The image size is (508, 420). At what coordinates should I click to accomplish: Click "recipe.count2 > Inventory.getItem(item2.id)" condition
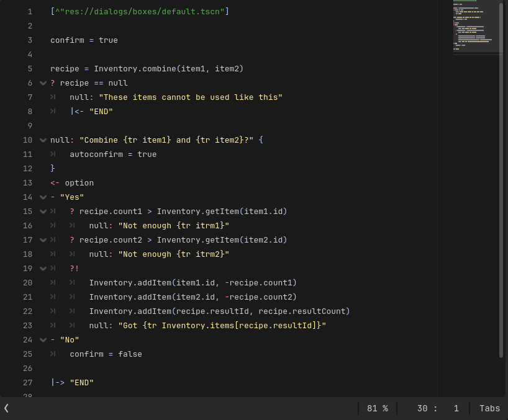(x=183, y=240)
